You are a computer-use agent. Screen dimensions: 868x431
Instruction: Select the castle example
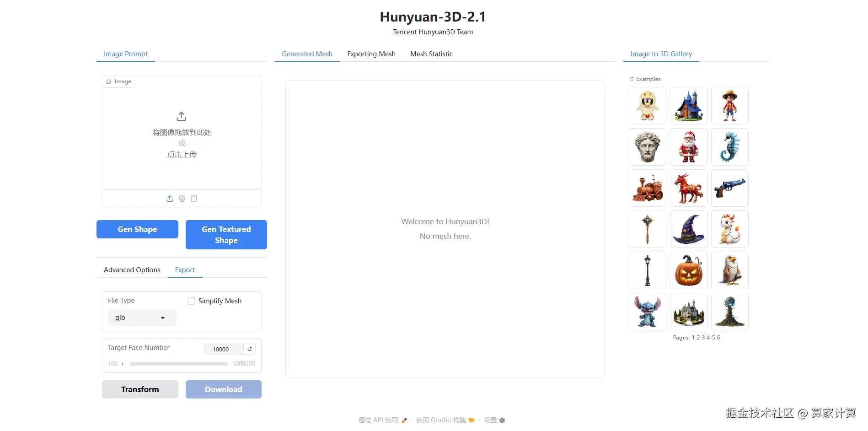pos(689,312)
